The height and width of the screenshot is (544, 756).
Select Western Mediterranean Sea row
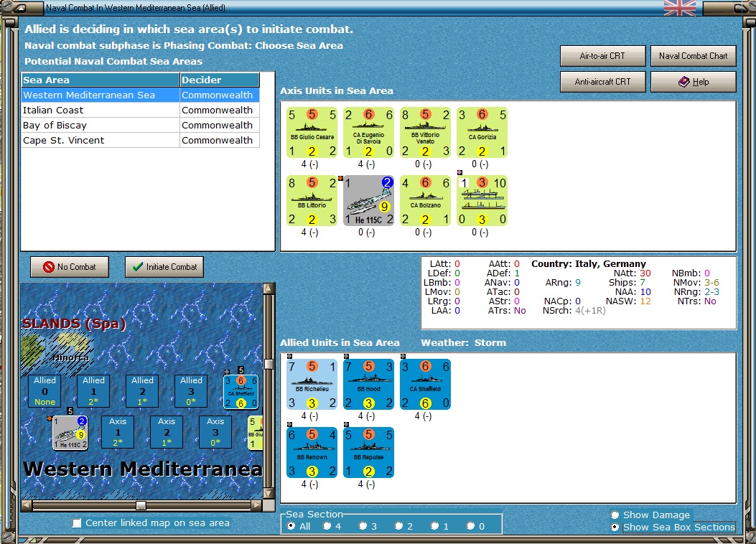(x=140, y=95)
